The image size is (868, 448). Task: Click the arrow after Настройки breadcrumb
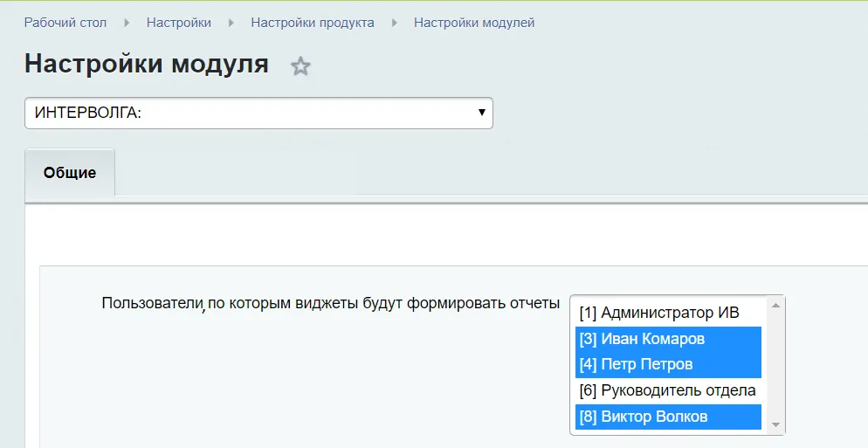coord(231,23)
